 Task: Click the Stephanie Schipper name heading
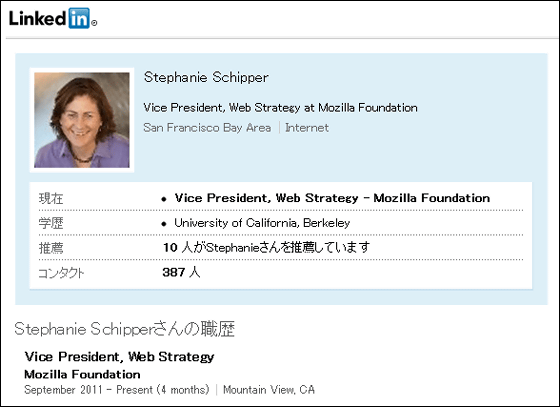[206, 77]
